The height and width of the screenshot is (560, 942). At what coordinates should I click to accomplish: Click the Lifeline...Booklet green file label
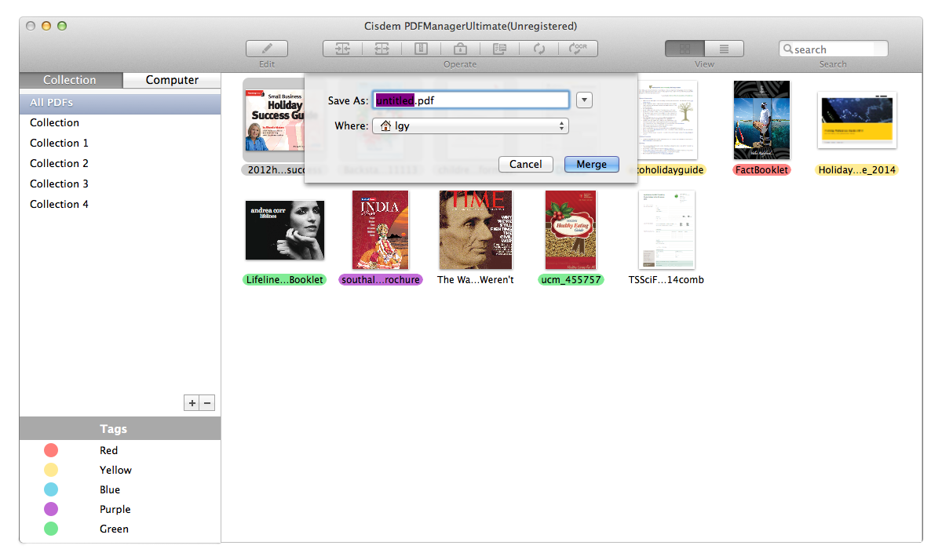[284, 279]
